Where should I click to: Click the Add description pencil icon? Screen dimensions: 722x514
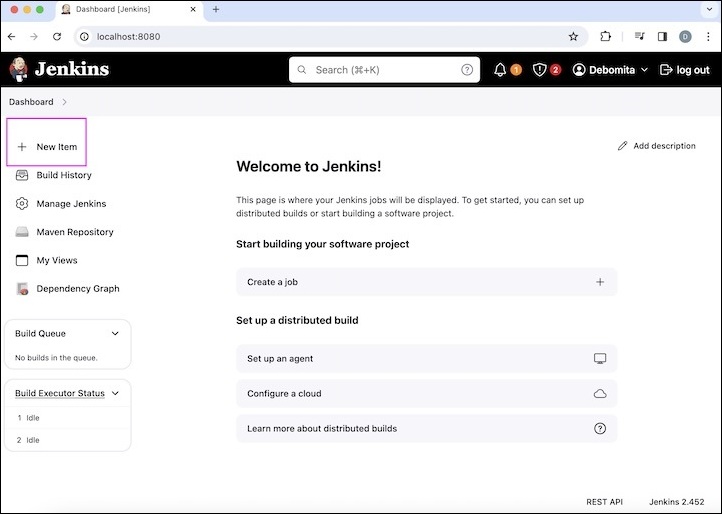click(x=623, y=146)
